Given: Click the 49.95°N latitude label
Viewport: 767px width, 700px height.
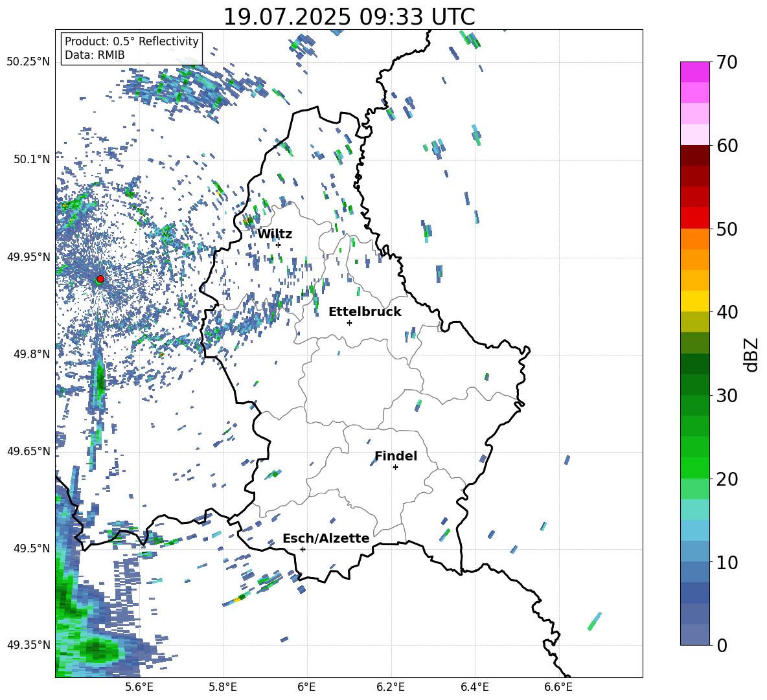Looking at the screenshot, I should pos(29,256).
